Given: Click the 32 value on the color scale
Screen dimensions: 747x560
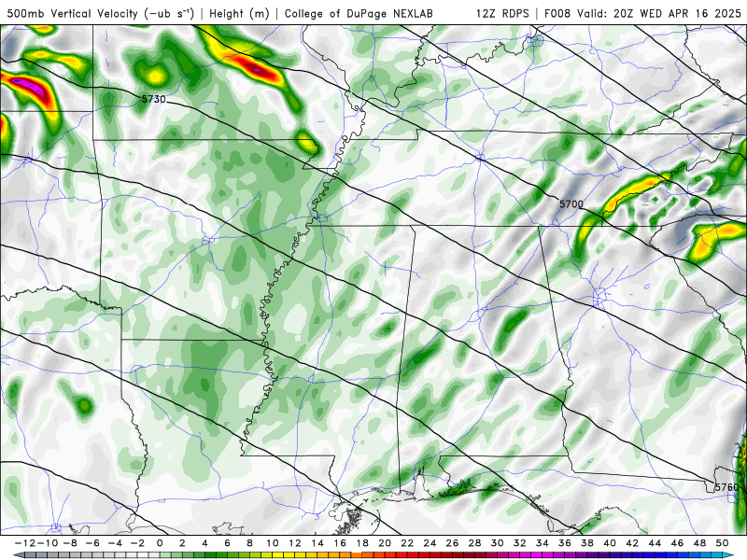Looking at the screenshot, I should click(x=520, y=543).
